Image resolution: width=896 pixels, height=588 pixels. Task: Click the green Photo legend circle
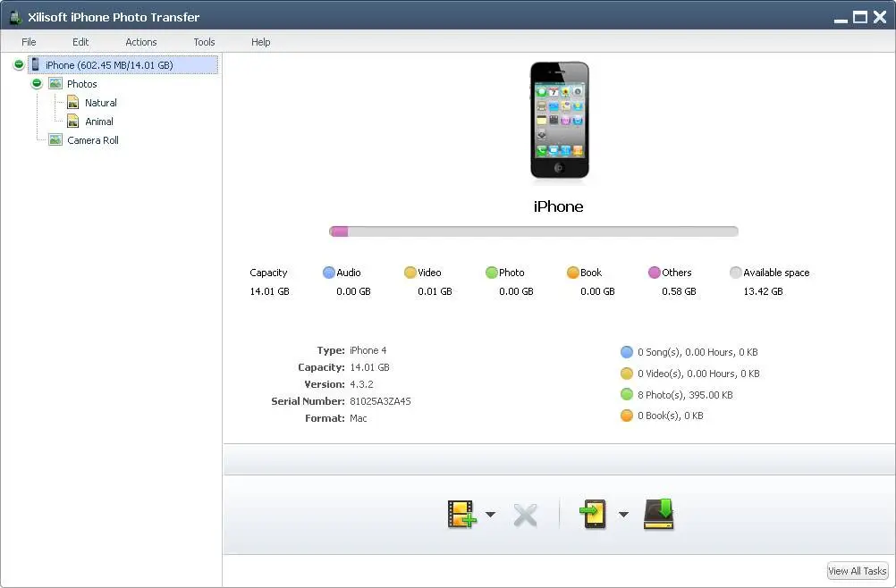click(x=492, y=273)
